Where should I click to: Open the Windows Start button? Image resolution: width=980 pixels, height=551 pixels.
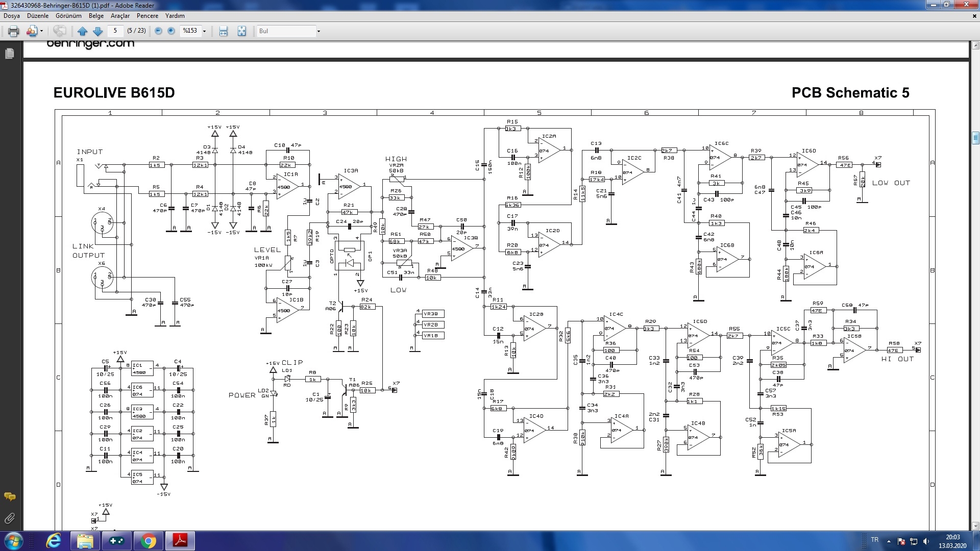click(x=13, y=541)
